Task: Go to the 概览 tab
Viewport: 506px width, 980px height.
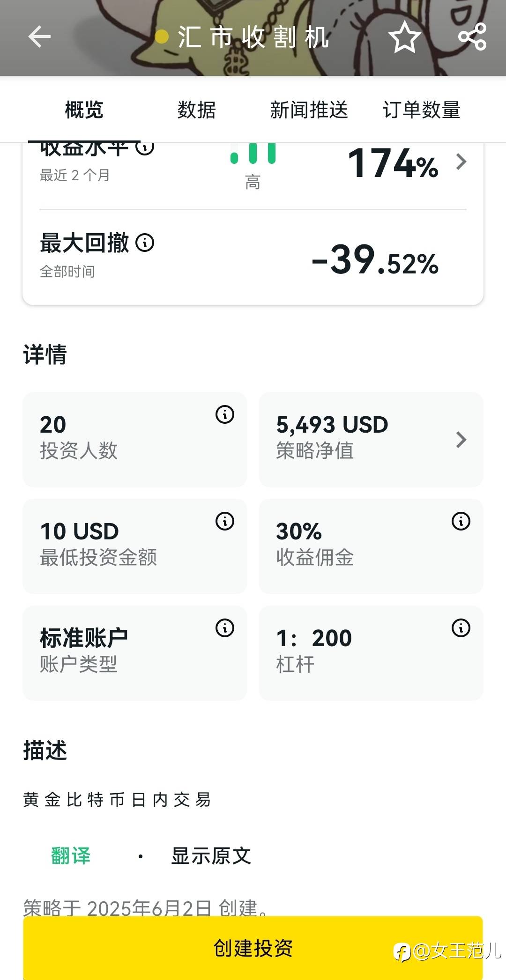Action: pyautogui.click(x=84, y=110)
